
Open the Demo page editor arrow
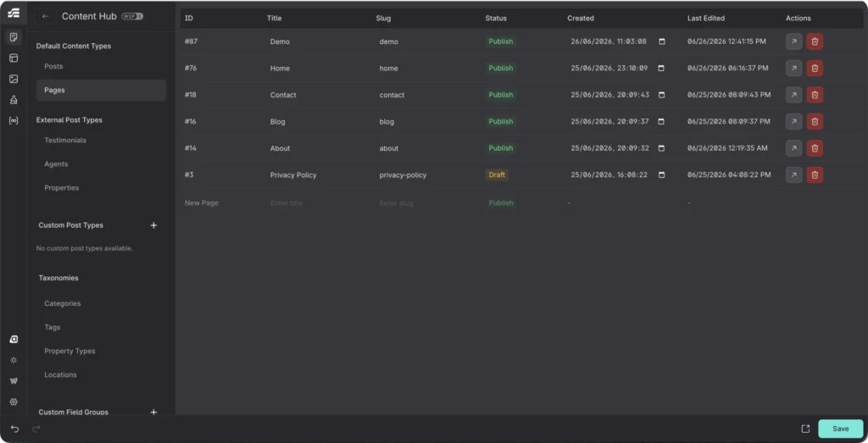click(793, 42)
